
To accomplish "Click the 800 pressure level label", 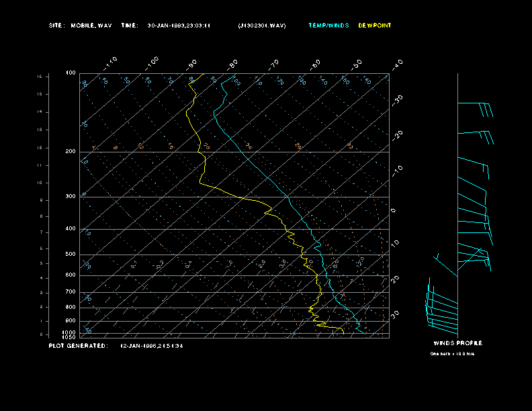I will 71,307.
